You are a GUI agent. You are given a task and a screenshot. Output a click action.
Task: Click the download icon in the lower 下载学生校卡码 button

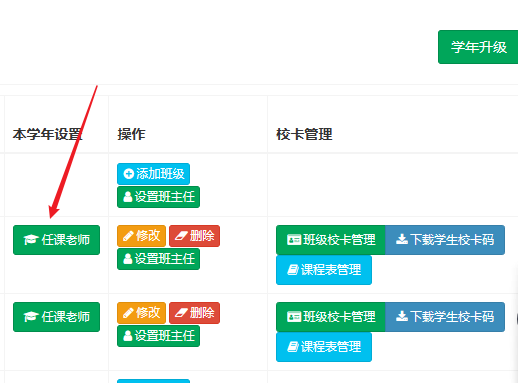pyautogui.click(x=402, y=316)
